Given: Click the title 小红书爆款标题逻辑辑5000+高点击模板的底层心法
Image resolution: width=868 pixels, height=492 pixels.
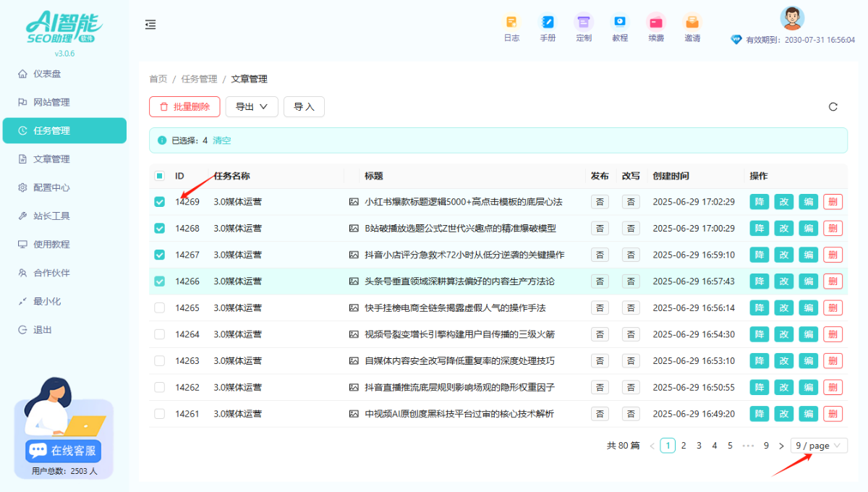Looking at the screenshot, I should [464, 202].
